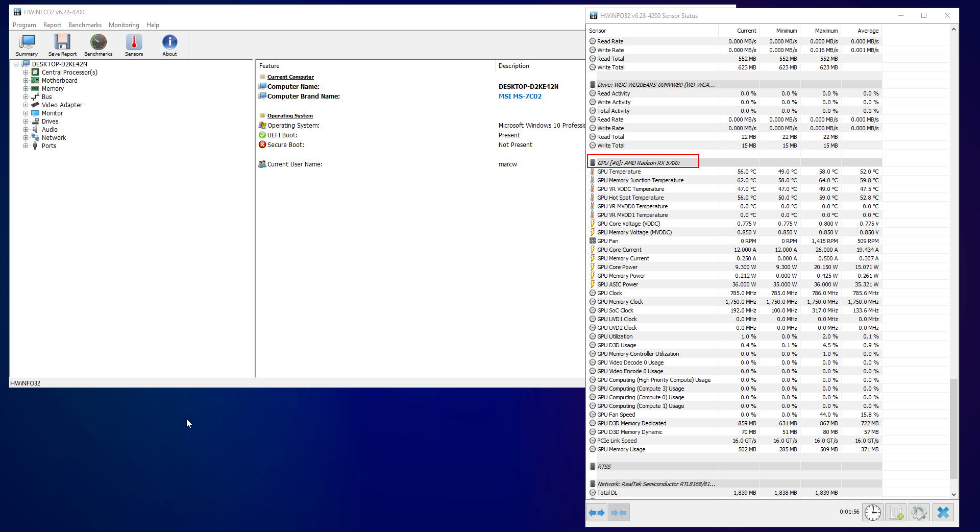The height and width of the screenshot is (532, 980).
Task: Expand the Ports tree node
Action: [x=26, y=146]
